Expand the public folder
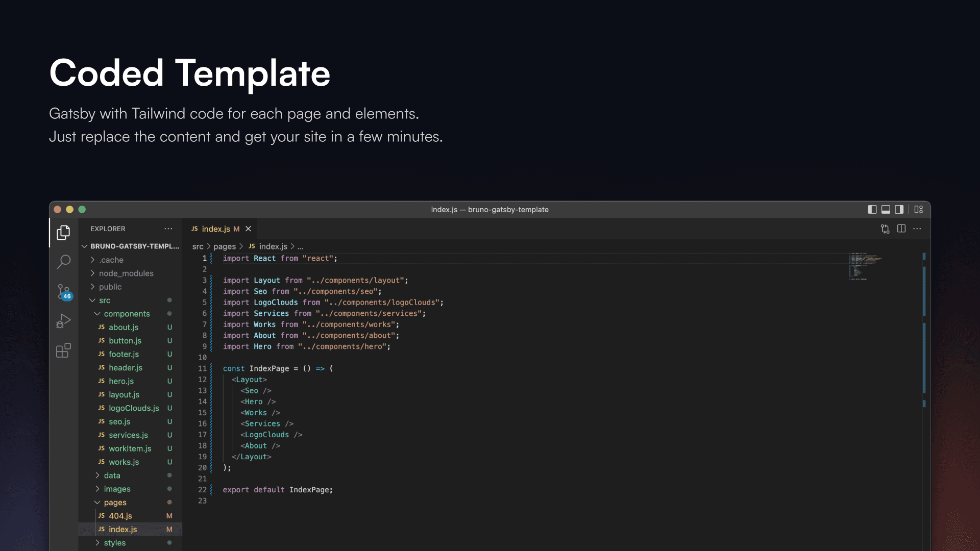This screenshot has height=551, width=980. [131, 287]
